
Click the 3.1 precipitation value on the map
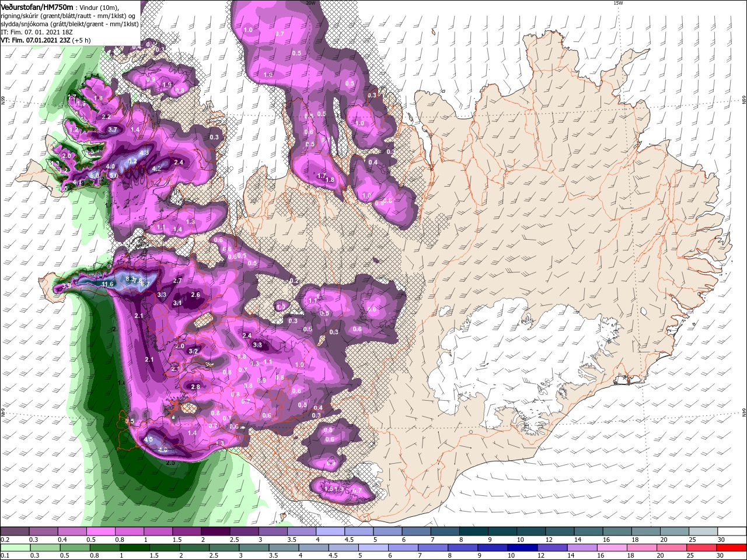pyautogui.click(x=177, y=303)
